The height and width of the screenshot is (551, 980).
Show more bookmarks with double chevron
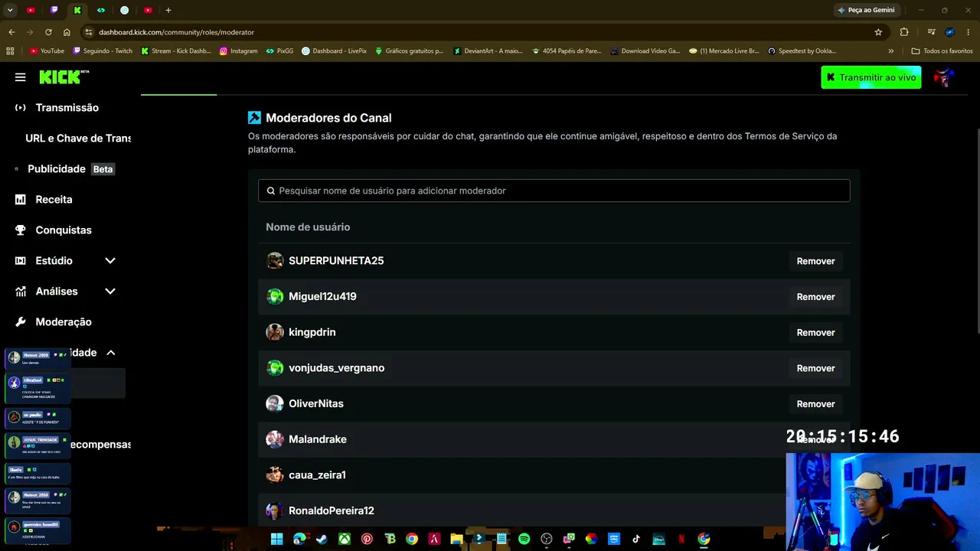pos(890,51)
